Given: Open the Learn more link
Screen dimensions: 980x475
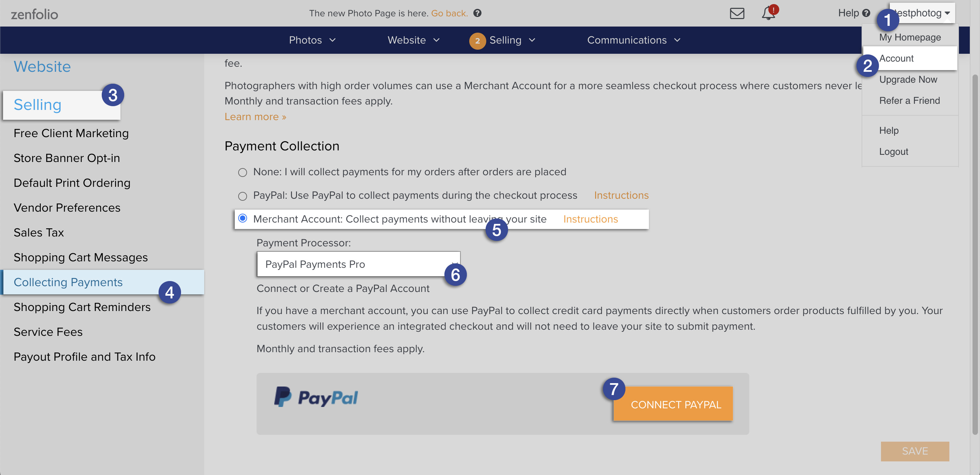Looking at the screenshot, I should coord(255,116).
